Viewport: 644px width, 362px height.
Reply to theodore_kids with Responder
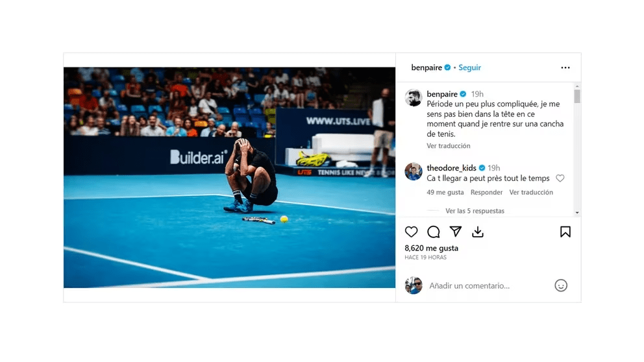tap(486, 192)
